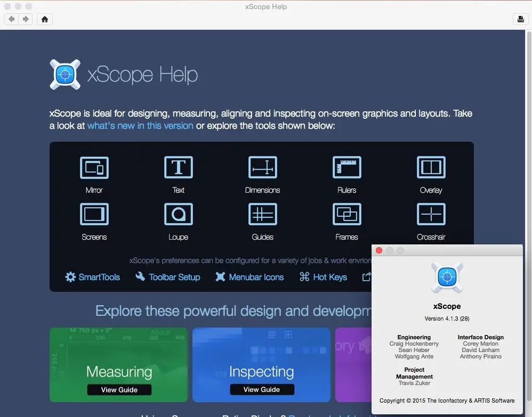The width and height of the screenshot is (532, 417).
Task: Click the SmartTools gear icon
Action: (70, 277)
